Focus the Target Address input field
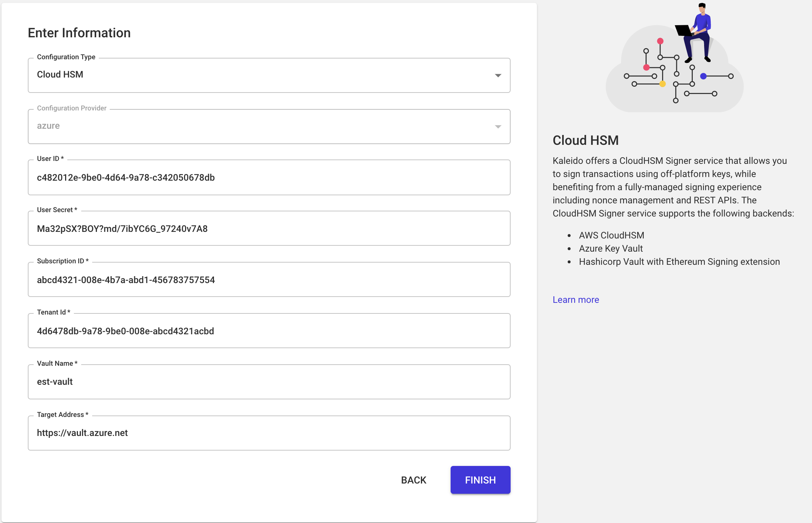Viewport: 812px width, 523px height. tap(269, 433)
